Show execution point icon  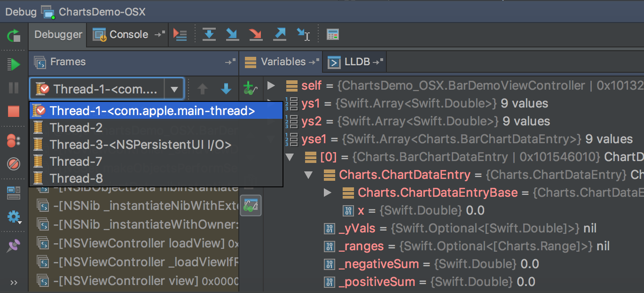click(x=181, y=35)
